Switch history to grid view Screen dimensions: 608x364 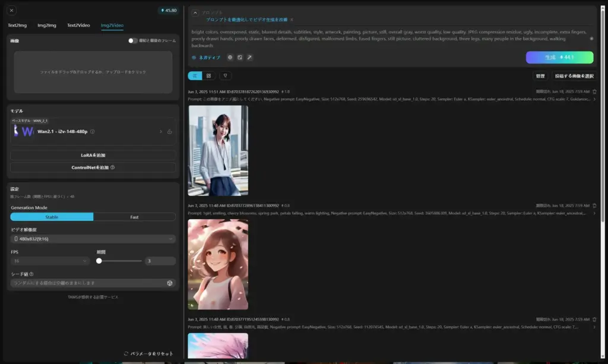click(x=209, y=76)
